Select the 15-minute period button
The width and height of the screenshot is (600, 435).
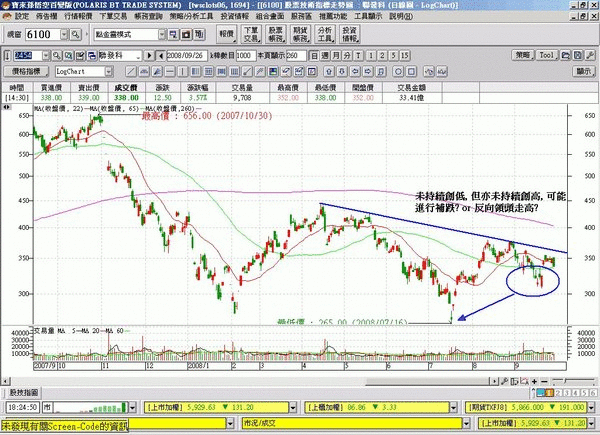[x=405, y=56]
